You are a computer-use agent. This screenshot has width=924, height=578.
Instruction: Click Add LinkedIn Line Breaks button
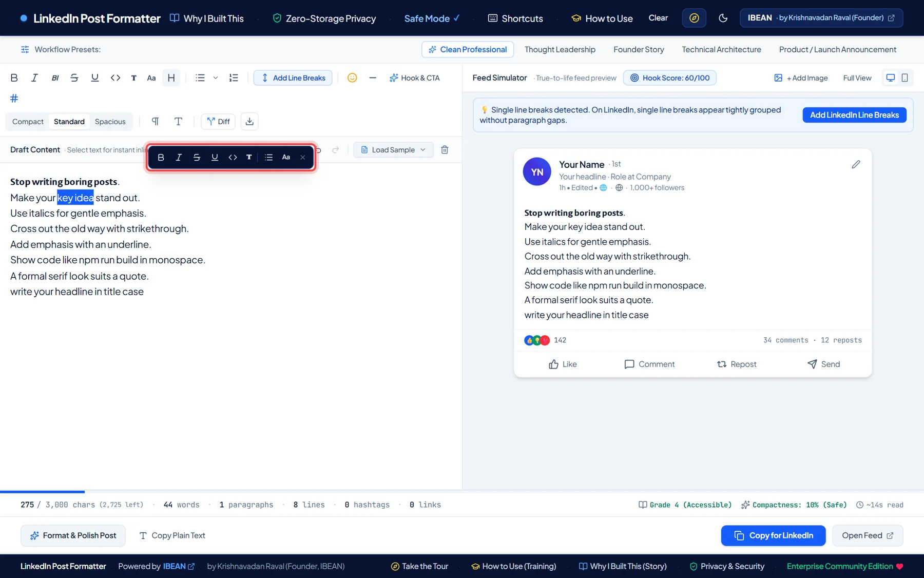tap(854, 115)
